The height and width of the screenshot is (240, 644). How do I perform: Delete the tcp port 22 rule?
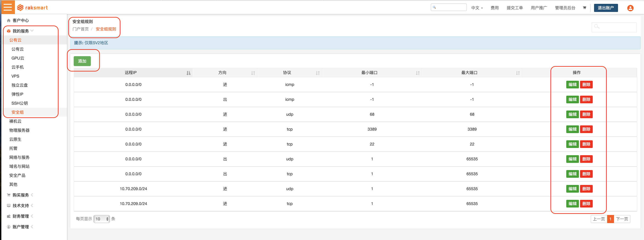click(x=586, y=144)
